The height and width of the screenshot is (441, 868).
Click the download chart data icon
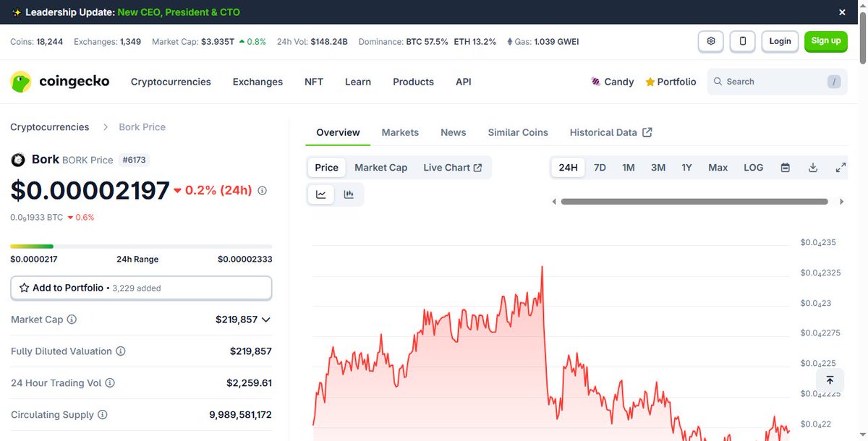click(x=813, y=167)
